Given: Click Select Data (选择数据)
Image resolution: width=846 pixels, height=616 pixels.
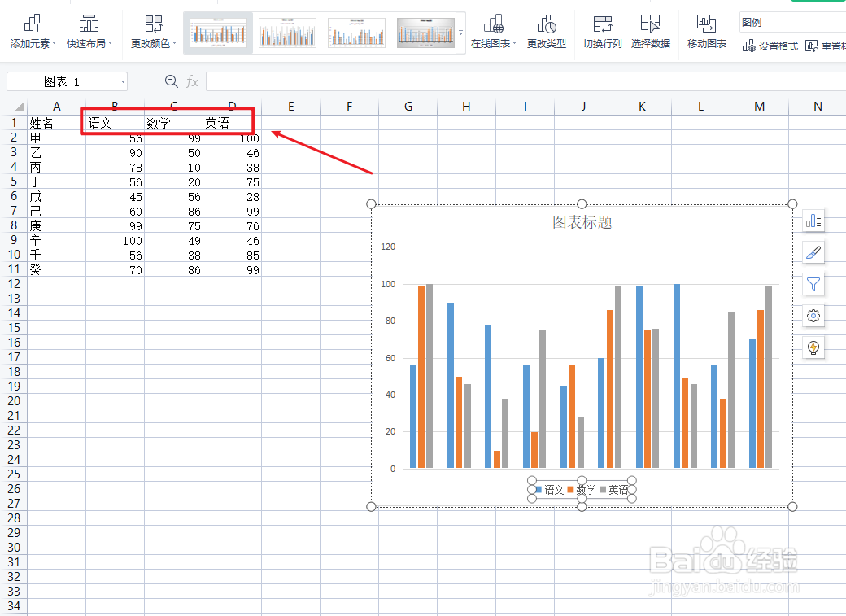Looking at the screenshot, I should pos(651,31).
